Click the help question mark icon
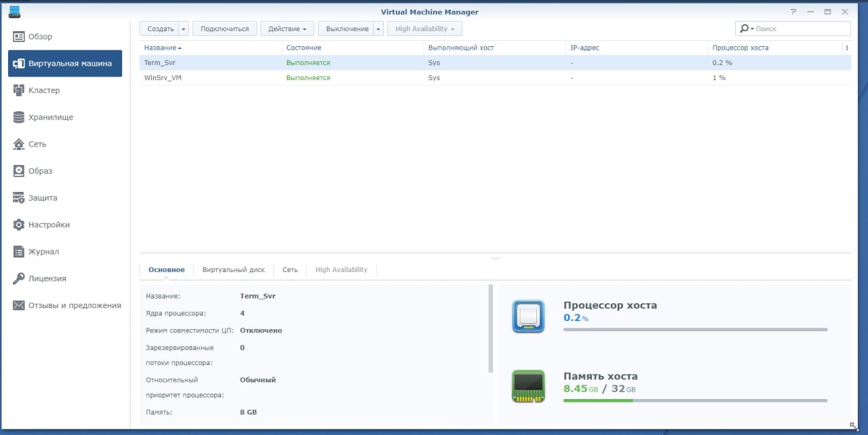868x435 pixels. click(793, 12)
